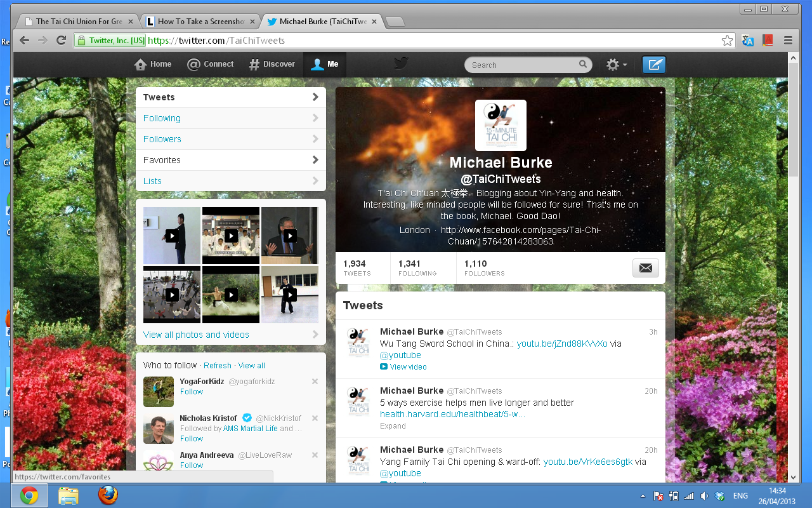Open the Connect page

pos(211,64)
